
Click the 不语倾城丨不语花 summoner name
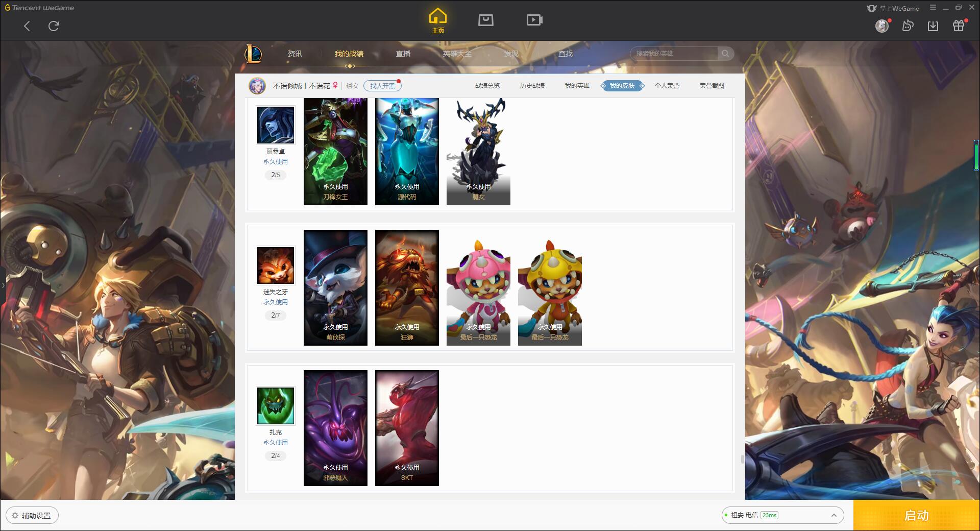pos(301,86)
